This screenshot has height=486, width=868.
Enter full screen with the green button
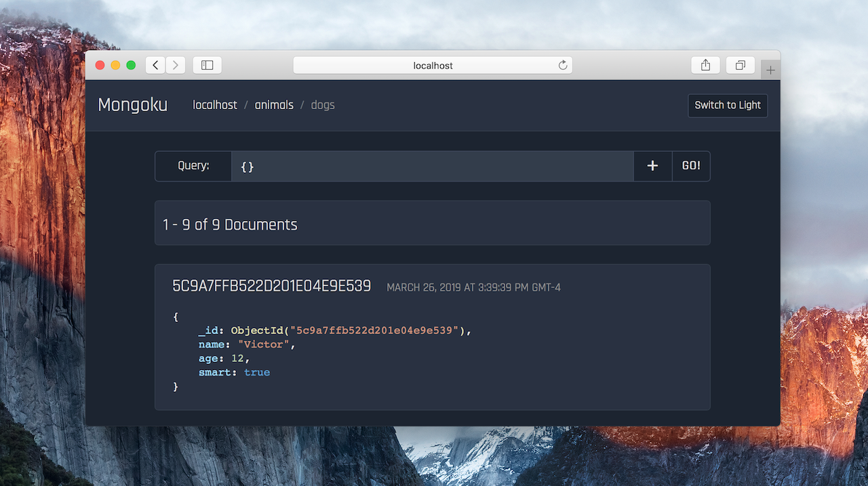(131, 65)
